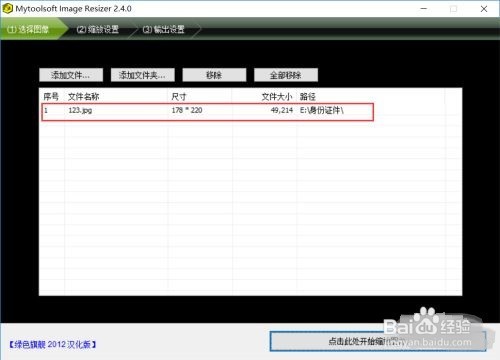Screen dimensions: 500x360
Task: Click the Mytoolsoft app icon in title bar
Action: [7, 9]
